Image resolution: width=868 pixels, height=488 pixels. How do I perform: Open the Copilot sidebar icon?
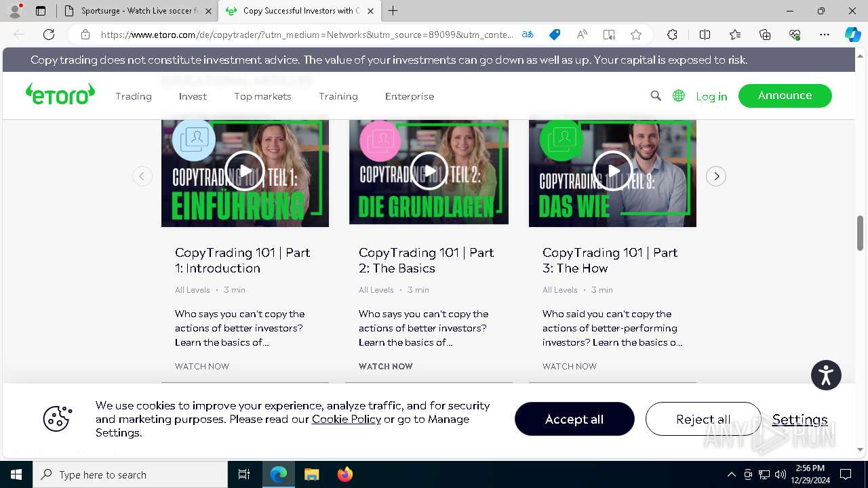[x=852, y=35]
